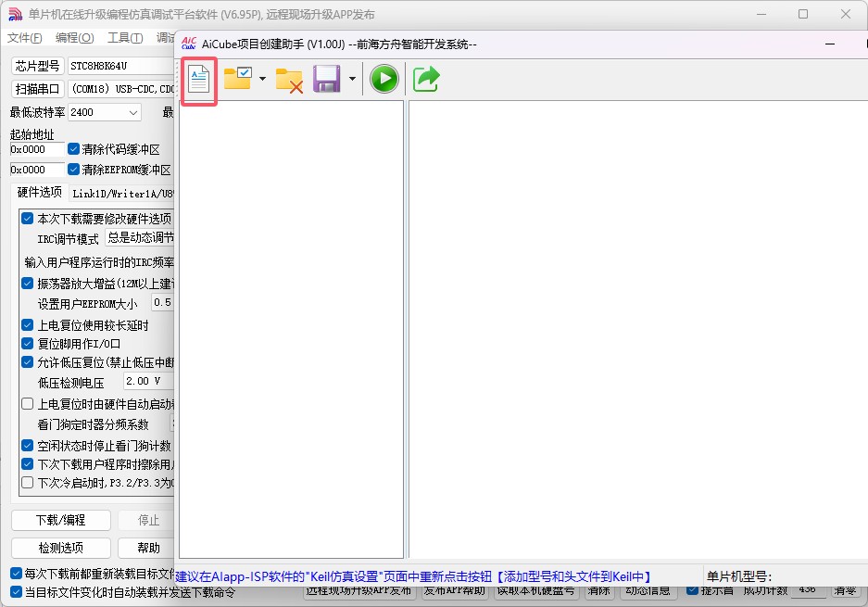Open the 最低波特率 2400 dropdown
Screen dimensions: 868x607
(105, 112)
